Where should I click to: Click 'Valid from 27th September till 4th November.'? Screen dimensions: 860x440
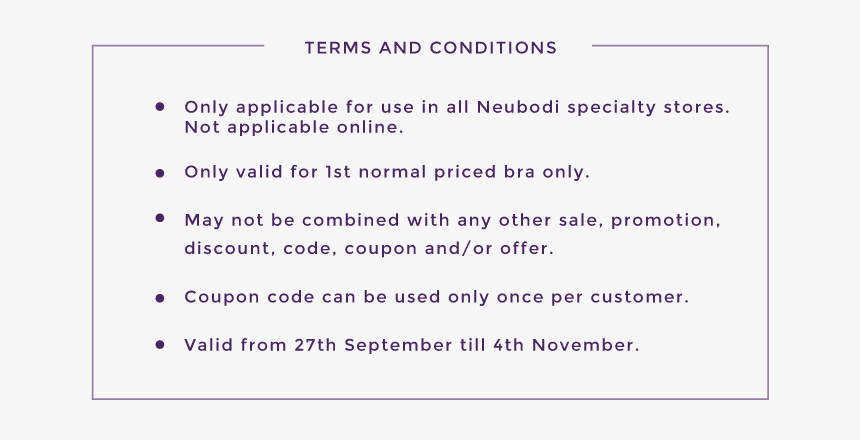click(x=412, y=346)
